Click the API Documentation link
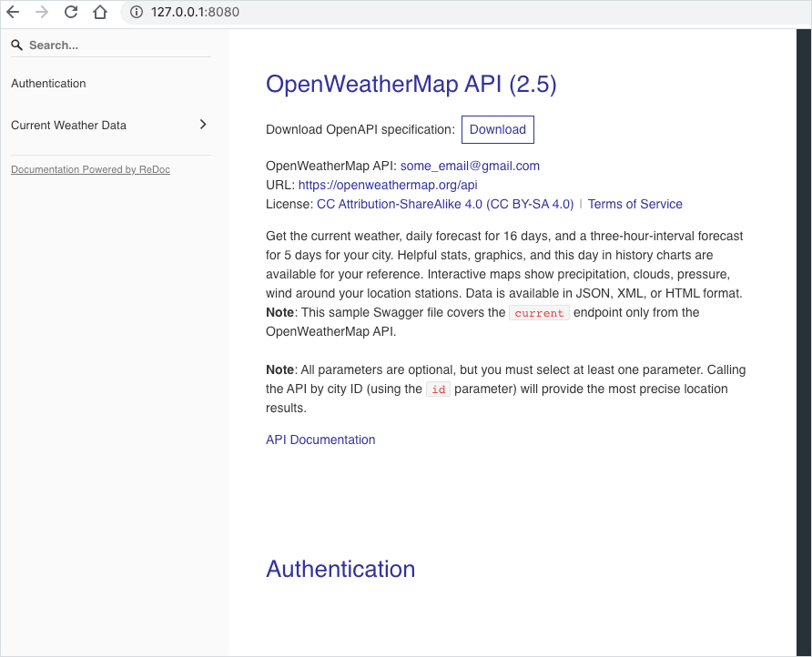This screenshot has width=812, height=657. point(320,440)
